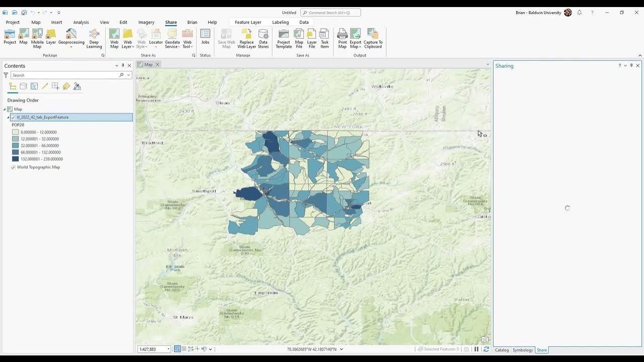Image resolution: width=644 pixels, height=362 pixels.
Task: Select List By Labeling tag icon
Action: tap(66, 86)
